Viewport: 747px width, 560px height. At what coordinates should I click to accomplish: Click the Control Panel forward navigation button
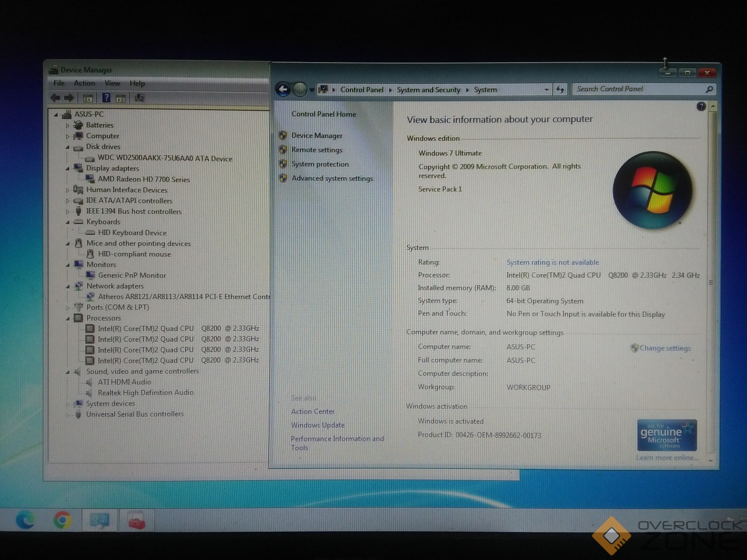pos(300,89)
